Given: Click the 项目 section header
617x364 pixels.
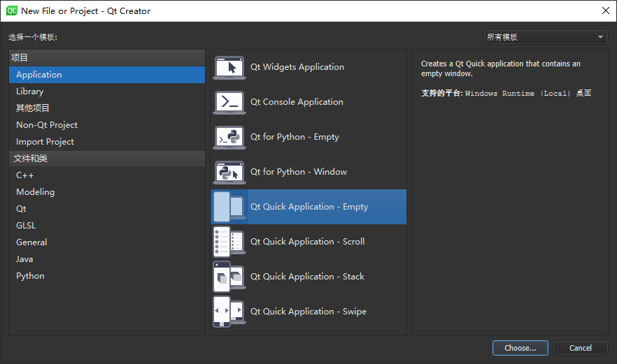Looking at the screenshot, I should 107,58.
